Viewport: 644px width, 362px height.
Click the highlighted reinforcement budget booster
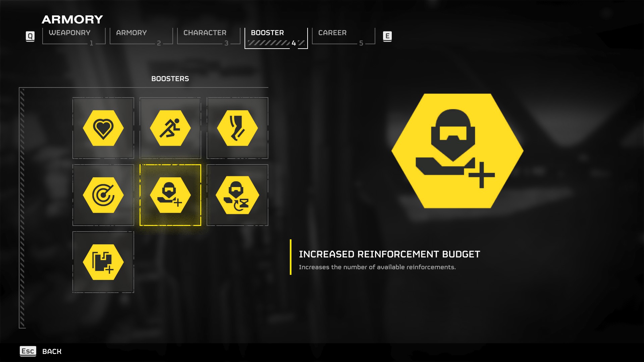[x=170, y=195]
